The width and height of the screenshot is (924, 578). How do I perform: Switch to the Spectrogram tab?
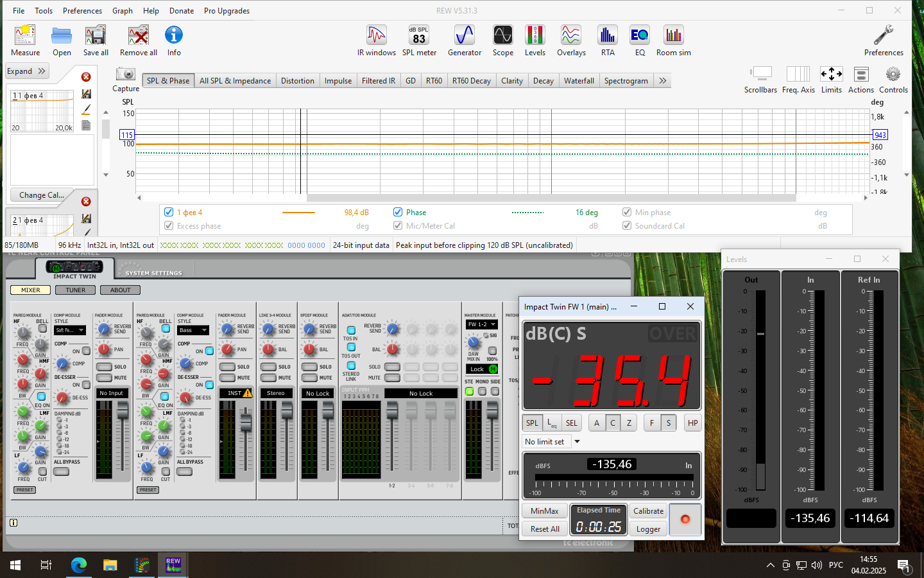click(x=626, y=80)
